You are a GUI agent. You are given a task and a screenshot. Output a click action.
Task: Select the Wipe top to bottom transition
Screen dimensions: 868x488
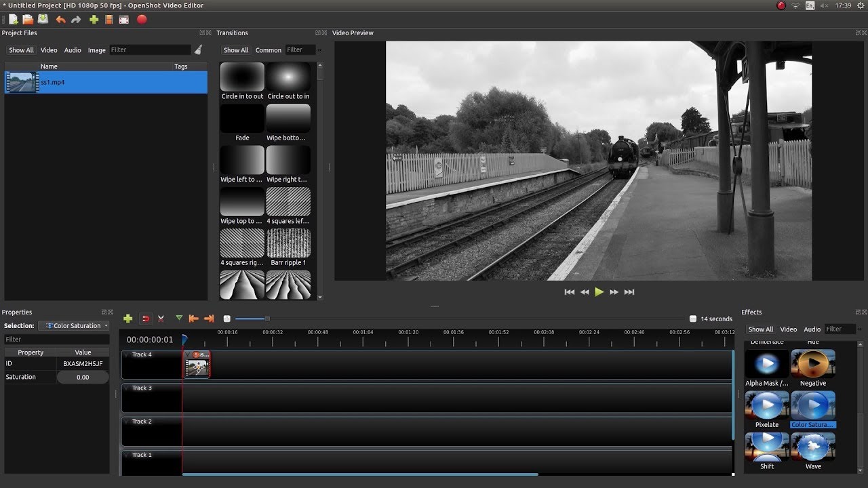pyautogui.click(x=242, y=206)
